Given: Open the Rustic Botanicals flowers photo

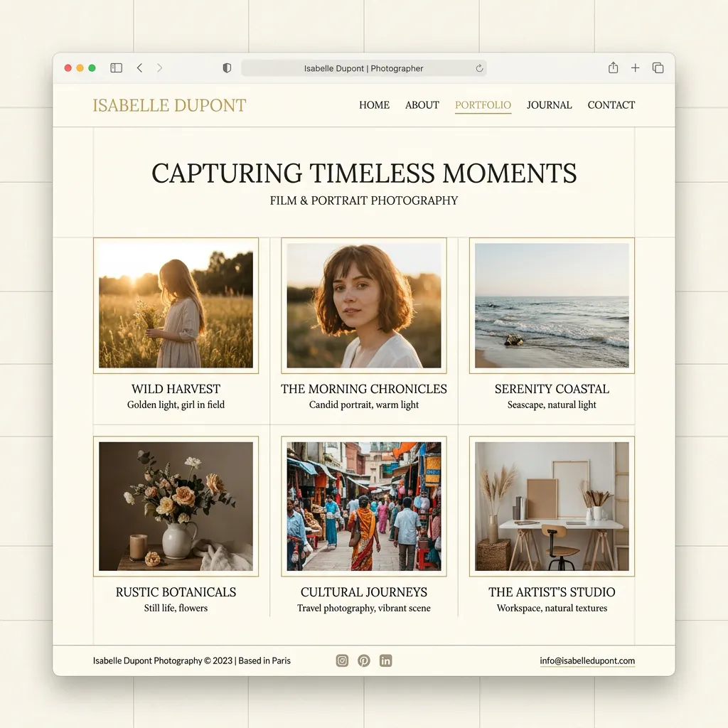Looking at the screenshot, I should click(x=176, y=506).
